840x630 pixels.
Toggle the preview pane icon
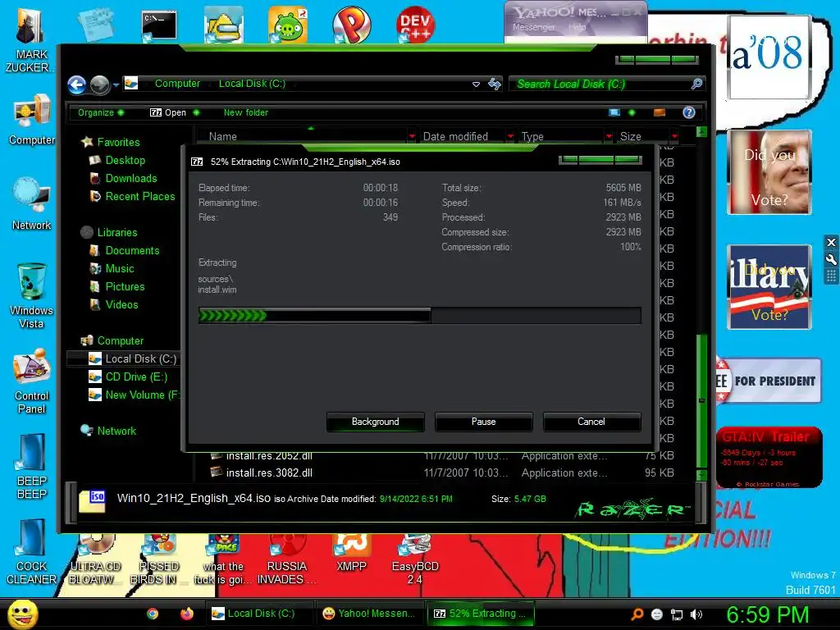pos(660,112)
